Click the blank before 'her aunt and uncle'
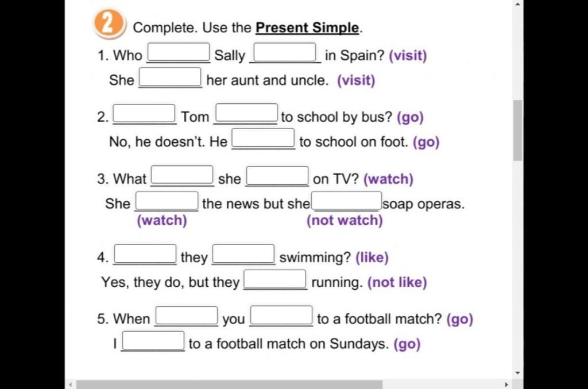 pyautogui.click(x=170, y=77)
